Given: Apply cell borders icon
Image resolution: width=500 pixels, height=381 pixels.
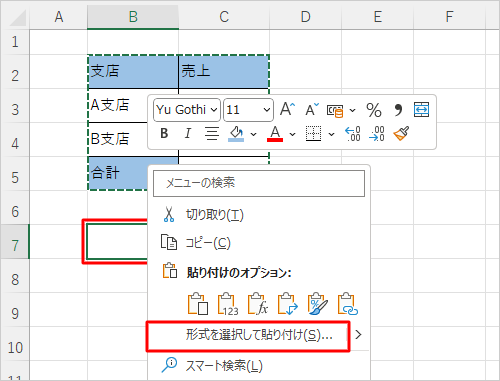Looking at the screenshot, I should pos(313,134).
